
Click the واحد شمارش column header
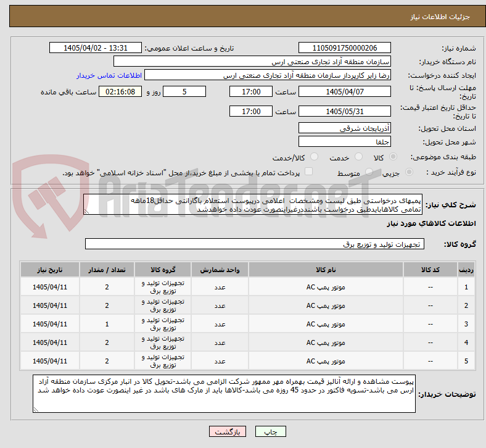click(220, 270)
